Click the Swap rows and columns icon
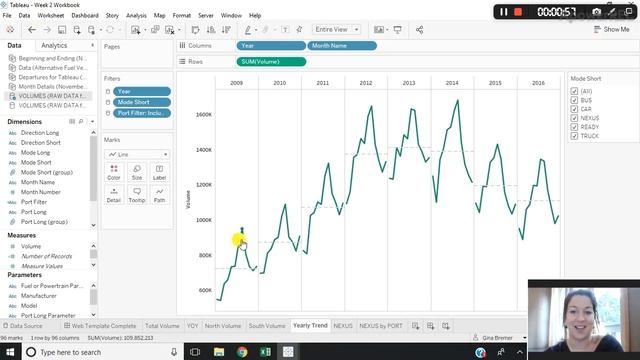The width and height of the screenshot is (640, 360). coord(196,30)
